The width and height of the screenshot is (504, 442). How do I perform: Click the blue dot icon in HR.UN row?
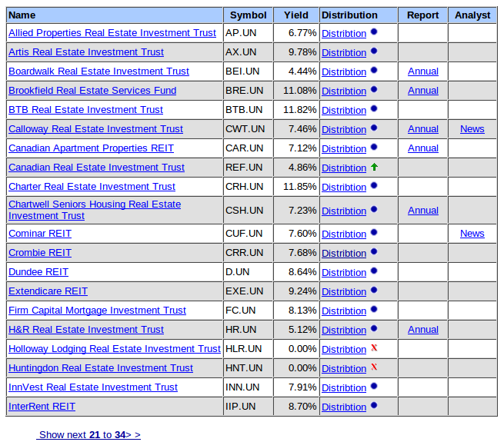[x=374, y=328]
